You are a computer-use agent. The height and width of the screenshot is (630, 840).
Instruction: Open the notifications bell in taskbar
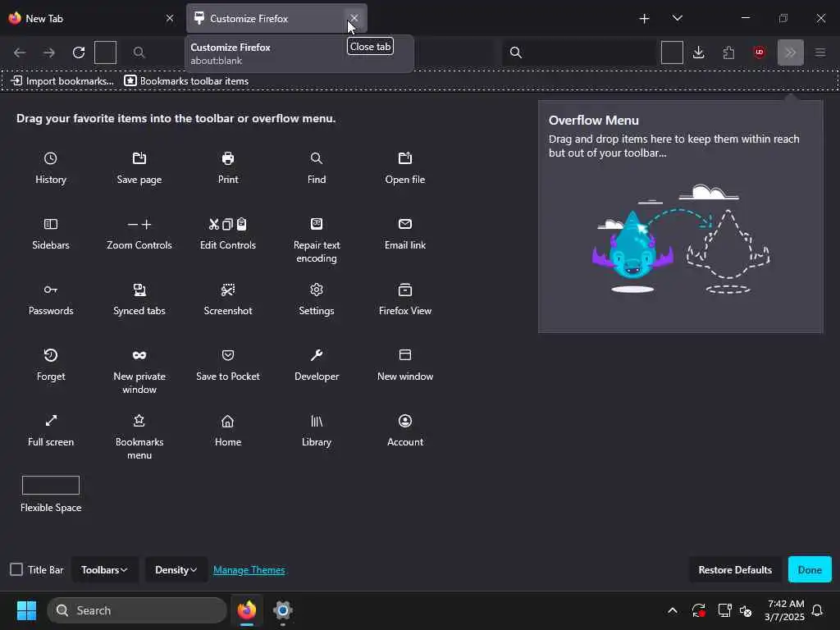click(x=818, y=610)
